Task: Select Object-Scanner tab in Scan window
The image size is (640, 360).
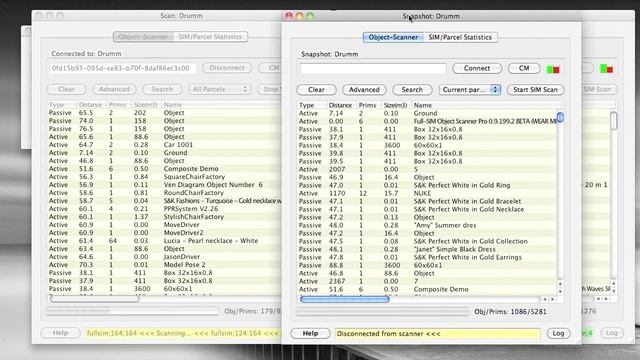Action: coord(143,37)
